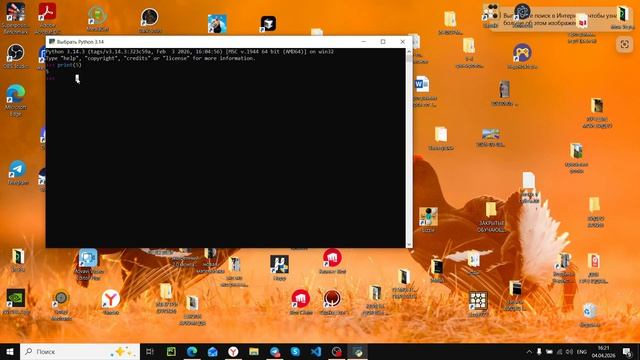Open Visual Studio Code from the taskbar
The height and width of the screenshot is (360, 640).
[316, 351]
